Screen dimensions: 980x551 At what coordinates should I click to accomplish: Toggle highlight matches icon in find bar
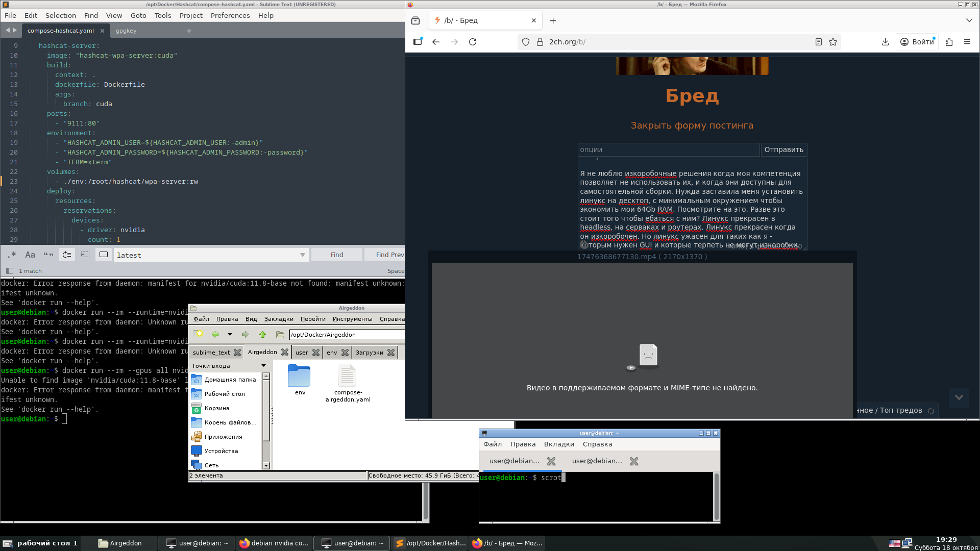pyautogui.click(x=104, y=255)
